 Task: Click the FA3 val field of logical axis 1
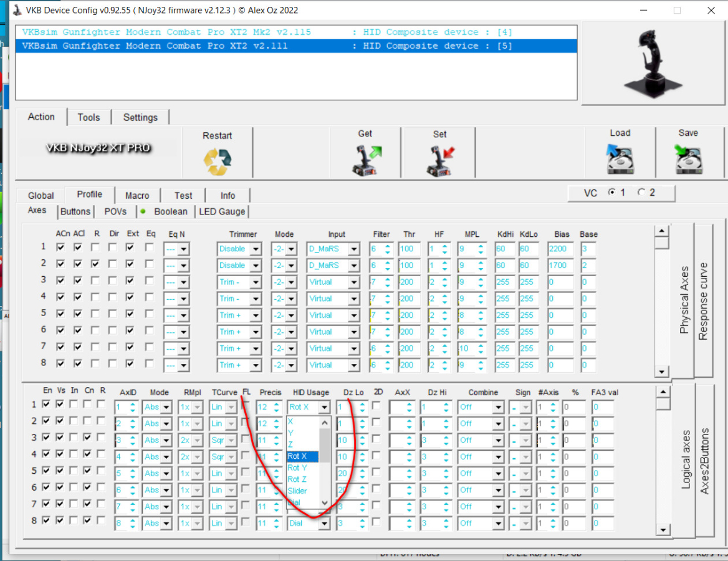tap(603, 408)
